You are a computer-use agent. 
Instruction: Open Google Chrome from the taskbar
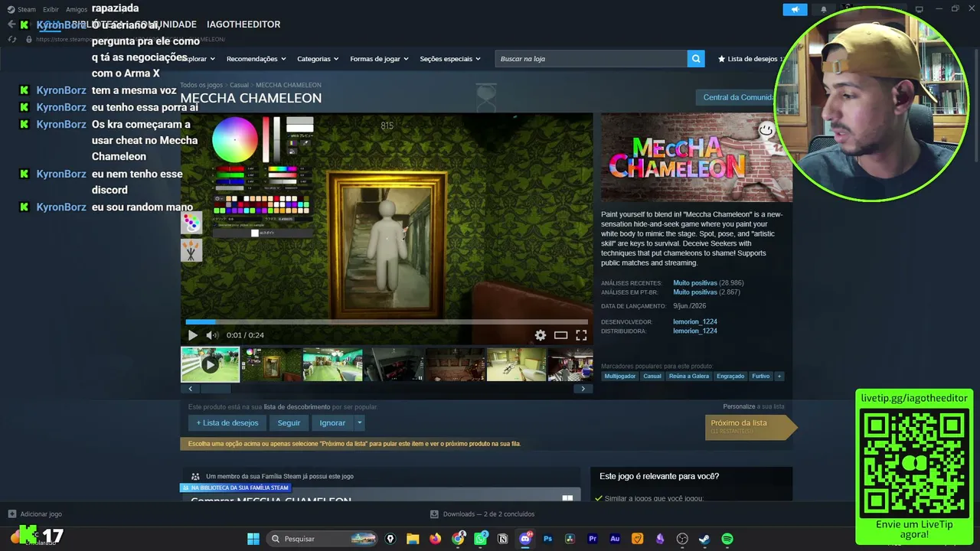point(458,539)
